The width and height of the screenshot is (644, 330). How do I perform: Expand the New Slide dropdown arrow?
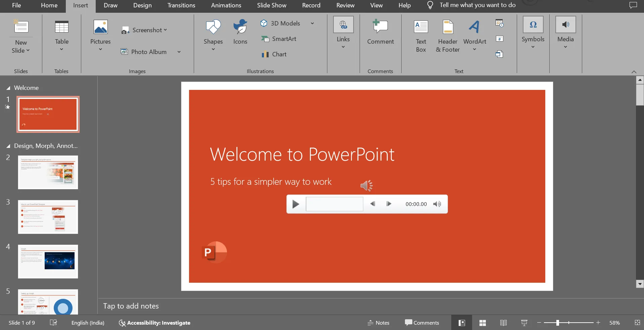tap(28, 50)
